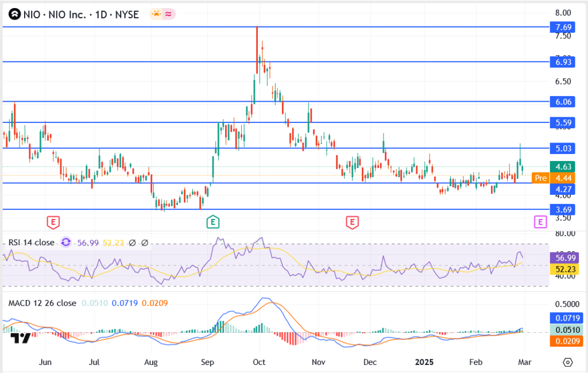Click the 7.69 resistance price label

pos(560,27)
